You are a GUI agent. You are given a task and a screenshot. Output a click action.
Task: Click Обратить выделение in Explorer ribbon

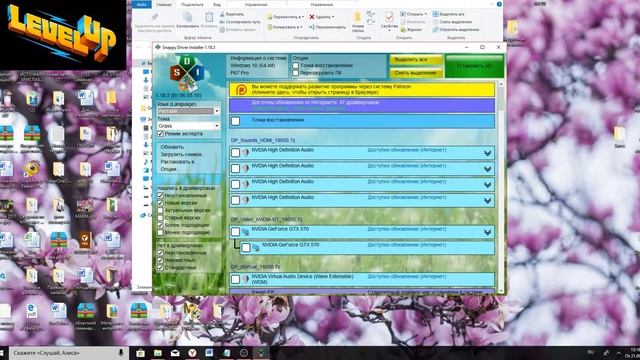[x=456, y=30]
